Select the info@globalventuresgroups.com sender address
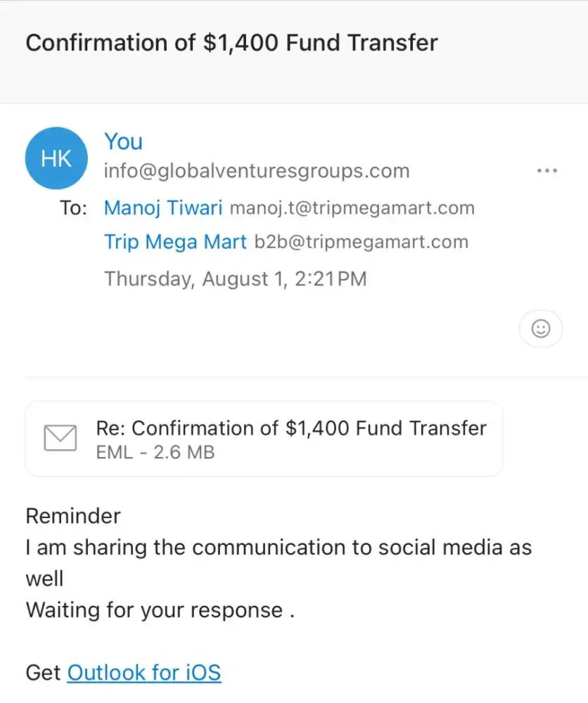This screenshot has height=703, width=588. [x=257, y=171]
